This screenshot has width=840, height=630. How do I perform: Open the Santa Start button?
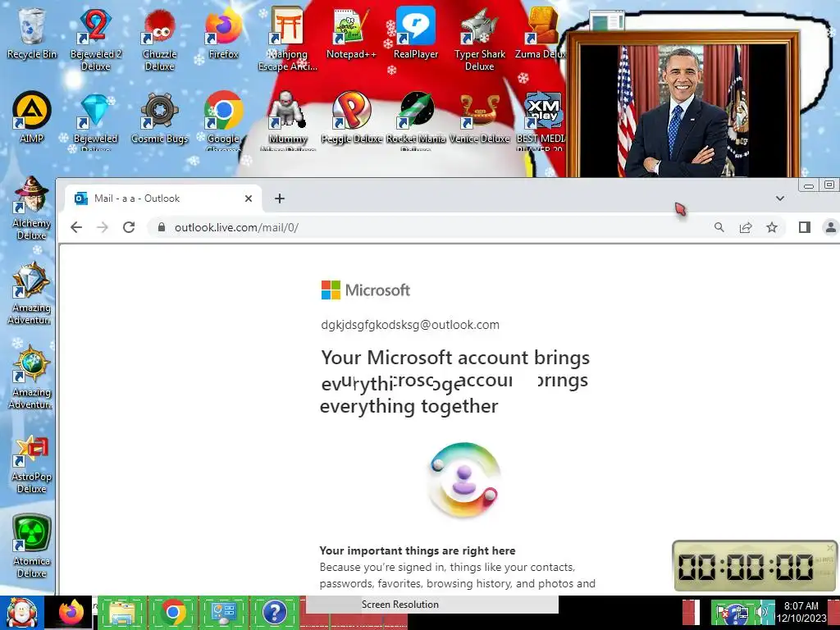21,612
